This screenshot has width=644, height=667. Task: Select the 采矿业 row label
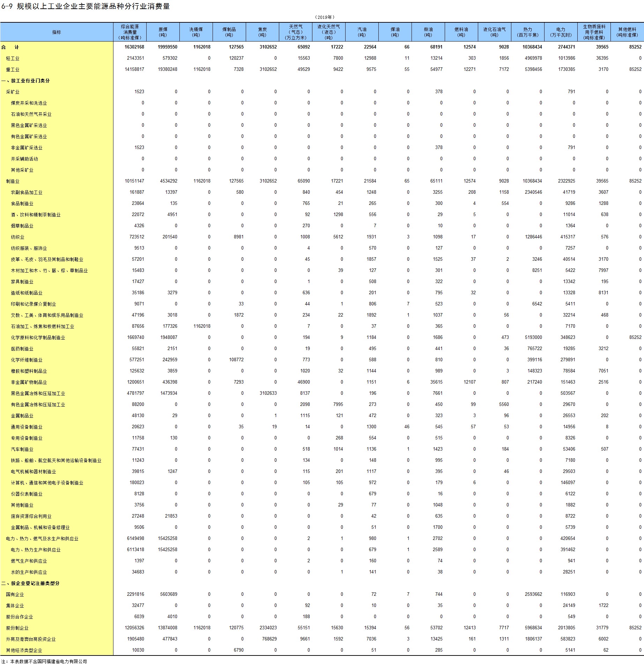(13, 92)
